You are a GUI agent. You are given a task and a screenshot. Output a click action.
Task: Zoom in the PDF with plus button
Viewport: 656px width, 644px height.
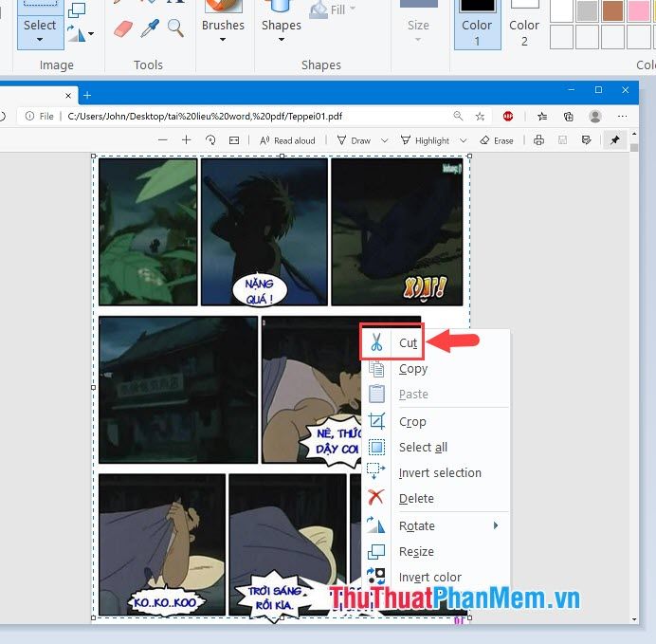click(x=186, y=140)
